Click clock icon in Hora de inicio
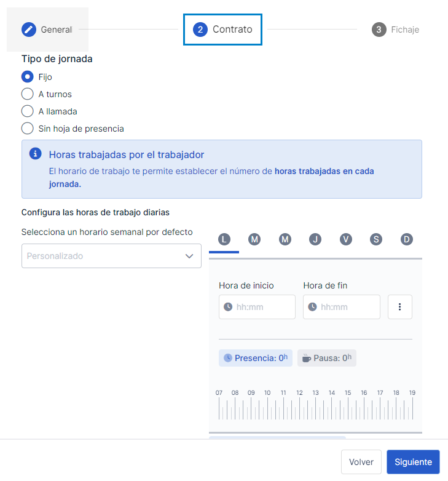The height and width of the screenshot is (481, 448). click(228, 307)
